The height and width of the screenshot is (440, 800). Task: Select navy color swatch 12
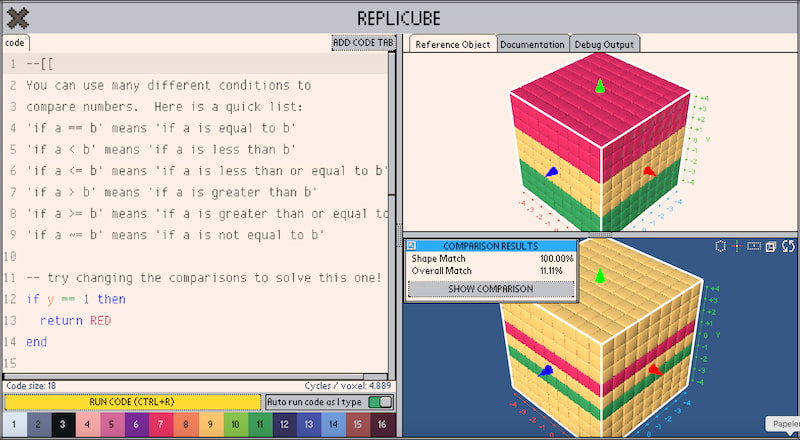coord(285,425)
